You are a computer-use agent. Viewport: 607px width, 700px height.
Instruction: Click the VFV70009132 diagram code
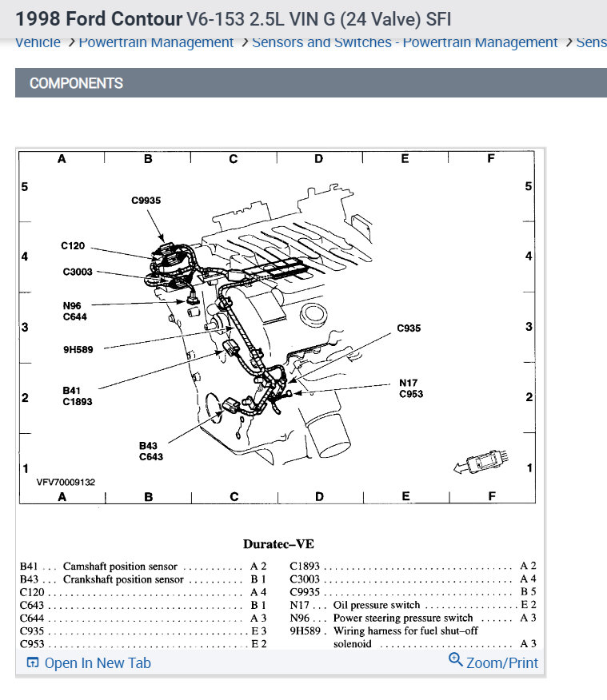pyautogui.click(x=66, y=482)
